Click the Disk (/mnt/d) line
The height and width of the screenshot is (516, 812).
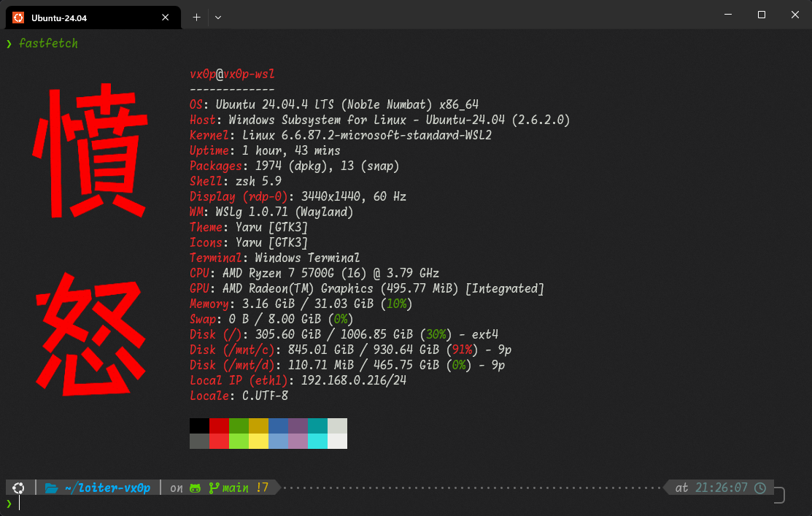click(x=347, y=365)
